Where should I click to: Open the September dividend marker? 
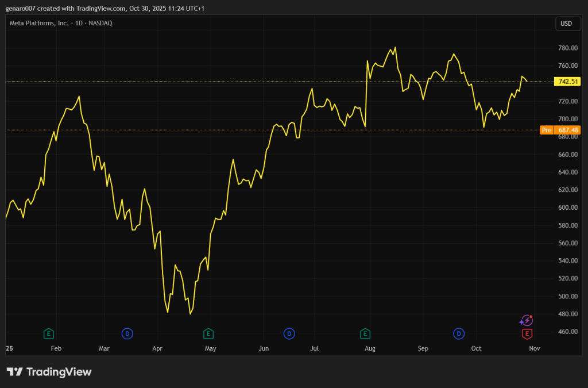tap(459, 333)
